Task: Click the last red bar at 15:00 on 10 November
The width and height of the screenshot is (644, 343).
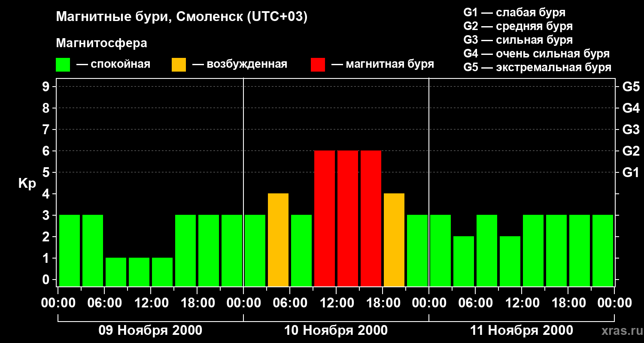Action: (371, 219)
